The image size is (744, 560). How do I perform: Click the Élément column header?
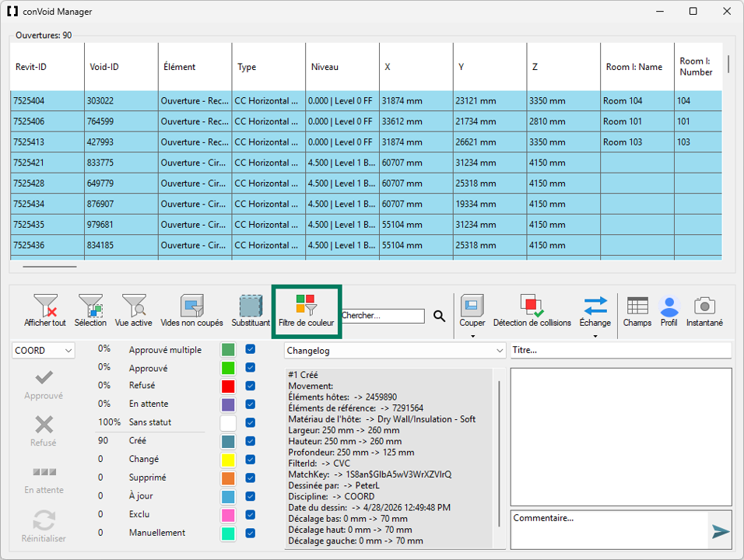[x=195, y=67]
